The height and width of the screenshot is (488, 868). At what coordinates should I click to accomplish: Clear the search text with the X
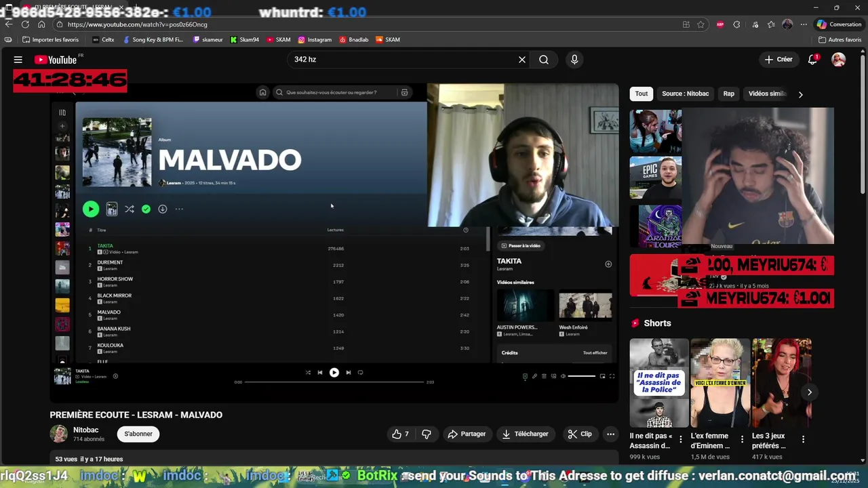click(x=522, y=60)
